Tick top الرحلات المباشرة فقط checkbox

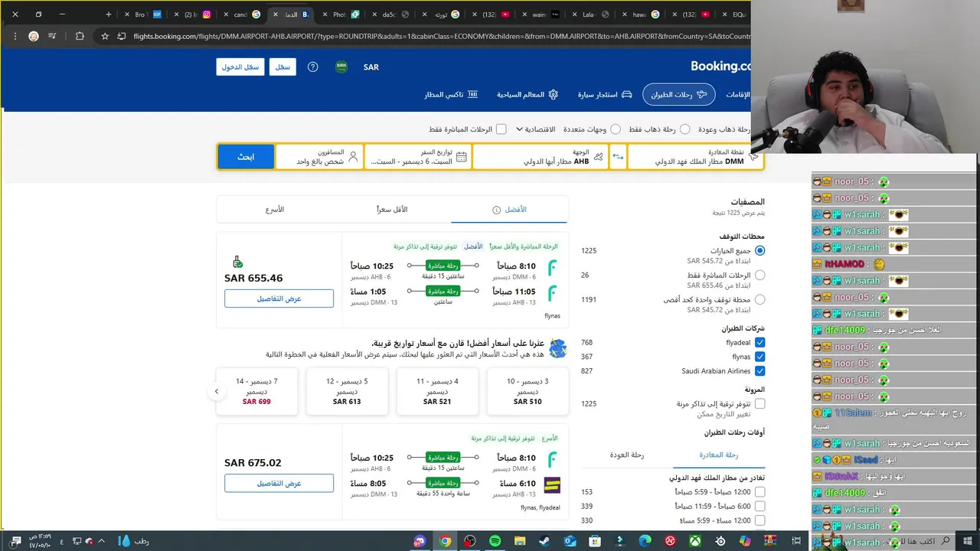501,129
